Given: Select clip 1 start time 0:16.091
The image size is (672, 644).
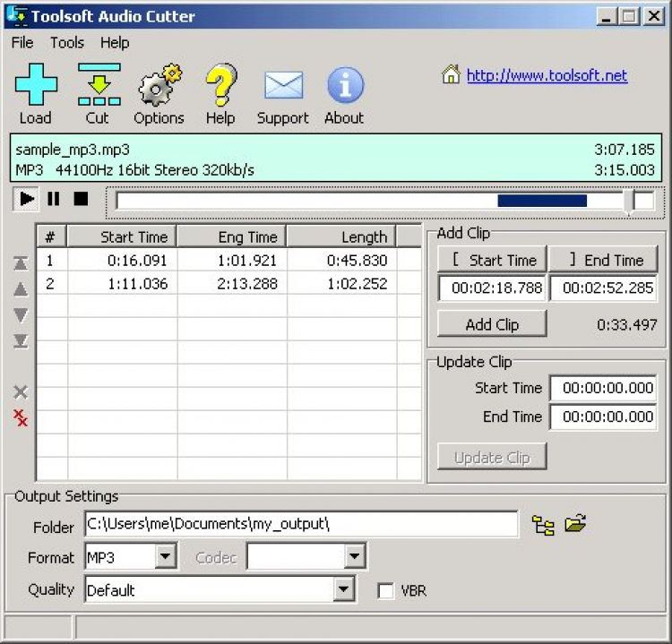Looking at the screenshot, I should (137, 261).
